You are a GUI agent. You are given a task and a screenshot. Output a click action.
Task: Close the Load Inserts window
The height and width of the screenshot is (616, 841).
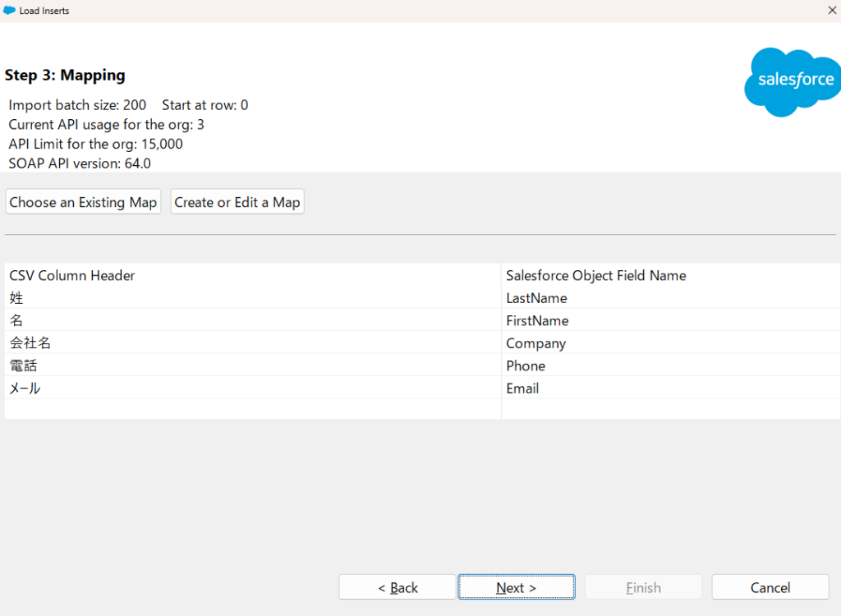[831, 11]
